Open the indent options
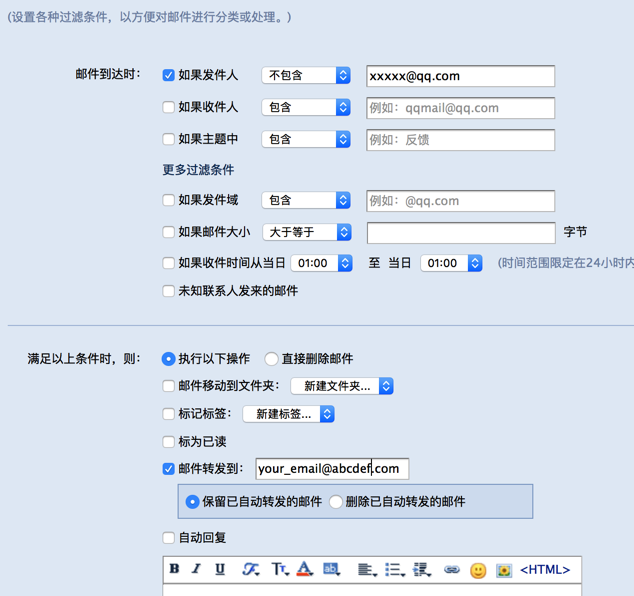The image size is (634, 596). point(422,570)
